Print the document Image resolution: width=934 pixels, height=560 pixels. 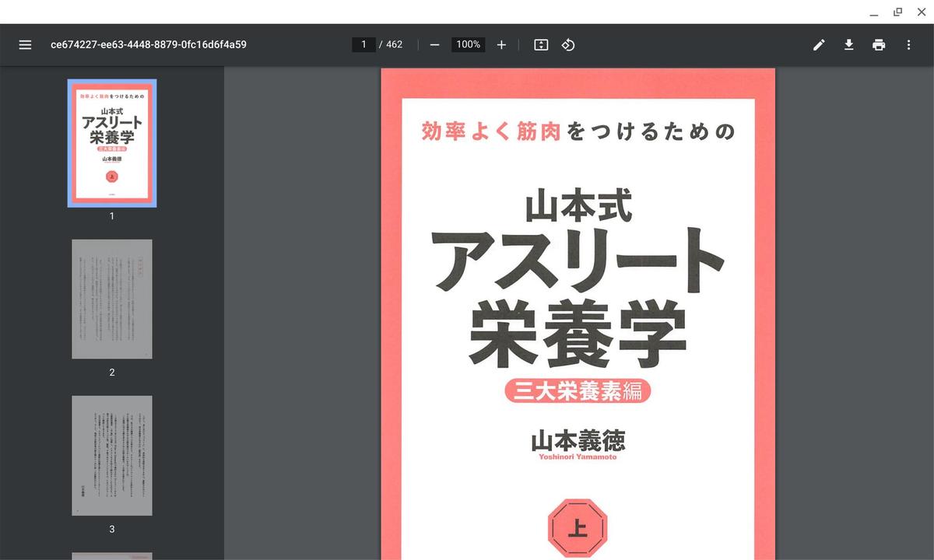879,45
